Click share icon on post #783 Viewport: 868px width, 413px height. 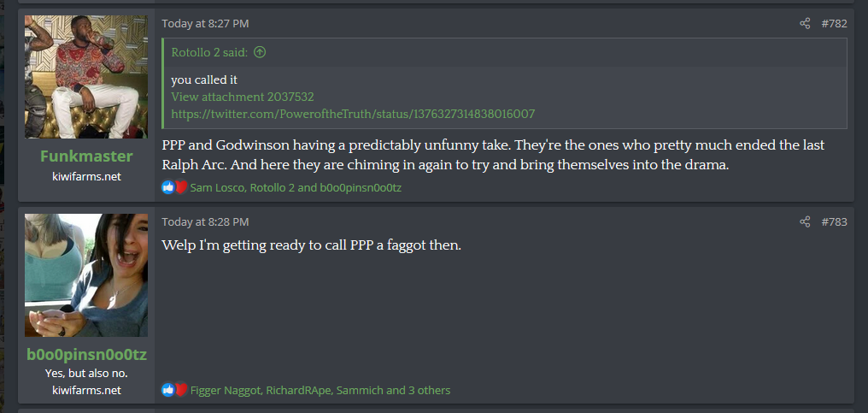point(805,222)
